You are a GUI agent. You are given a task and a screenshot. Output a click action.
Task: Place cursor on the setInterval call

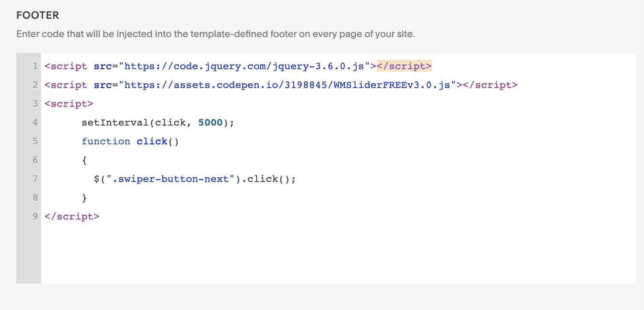coord(114,123)
